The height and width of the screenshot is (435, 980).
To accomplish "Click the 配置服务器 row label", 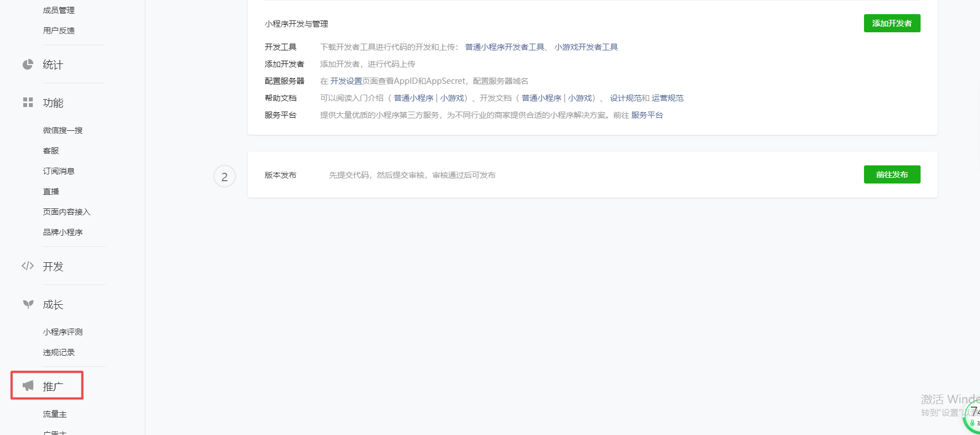I will coord(285,81).
